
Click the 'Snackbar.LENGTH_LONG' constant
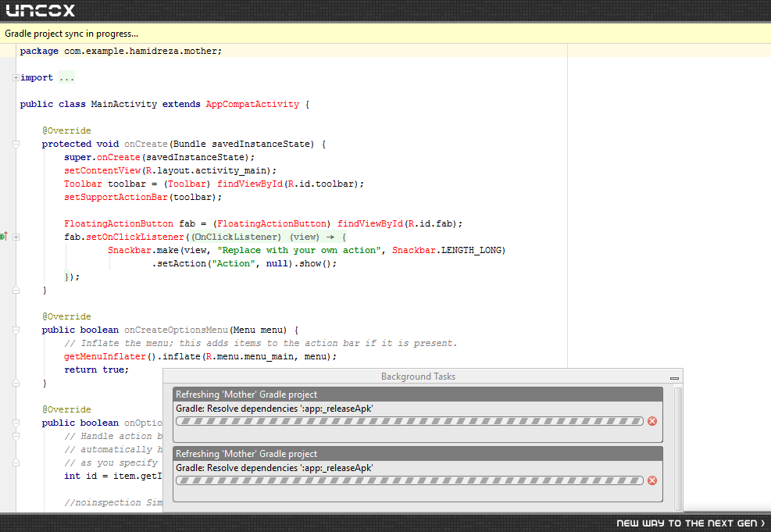coord(447,250)
